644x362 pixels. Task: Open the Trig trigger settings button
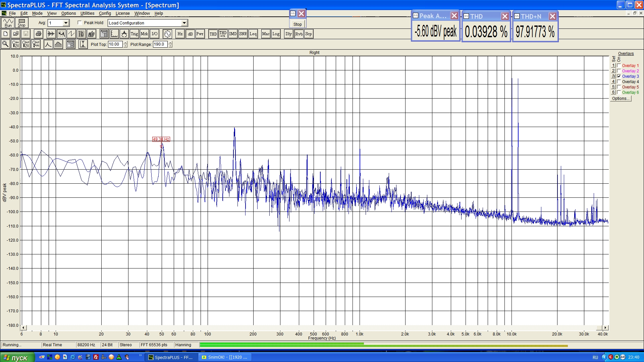tap(134, 34)
